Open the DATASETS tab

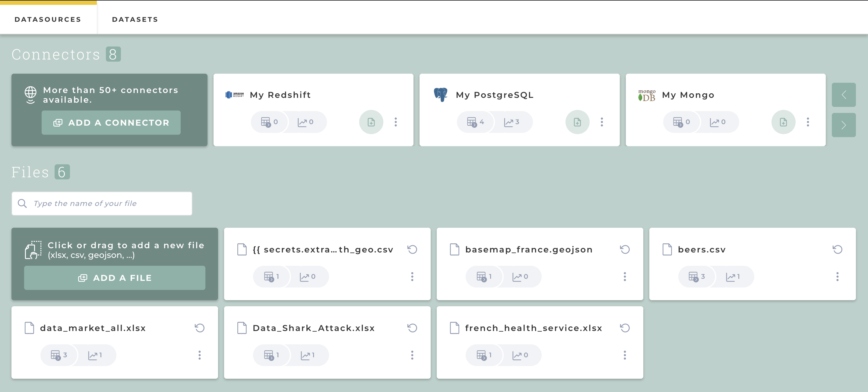click(x=135, y=19)
